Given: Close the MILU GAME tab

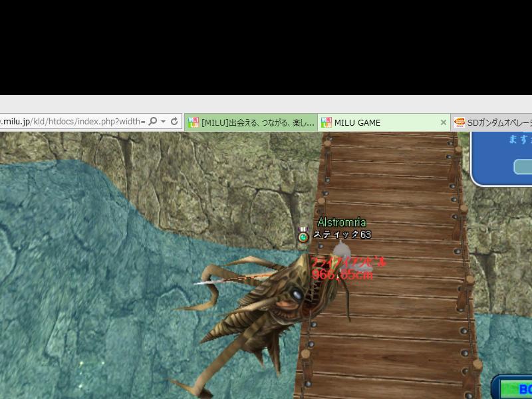Looking at the screenshot, I should click(x=444, y=122).
